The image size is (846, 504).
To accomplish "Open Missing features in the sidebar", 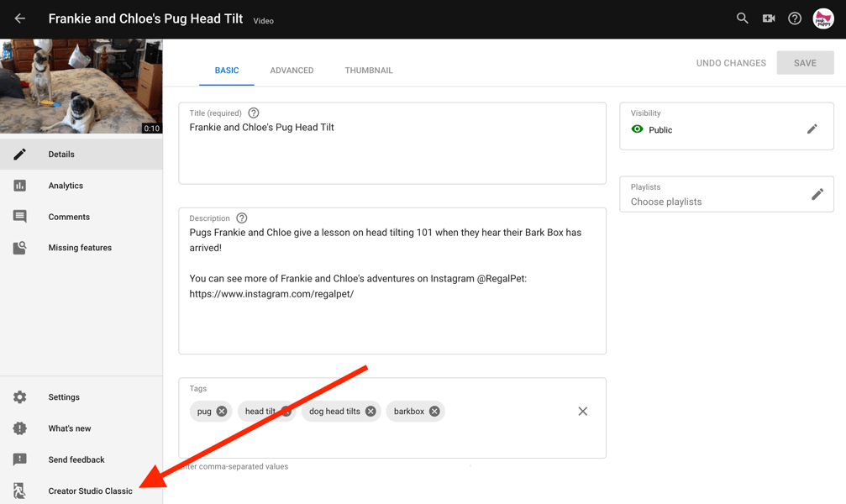I will coord(81,248).
